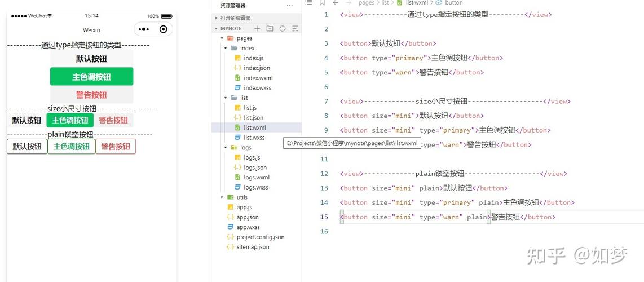
Task: Tap the mini program capsule close circle
Action: tap(164, 29)
